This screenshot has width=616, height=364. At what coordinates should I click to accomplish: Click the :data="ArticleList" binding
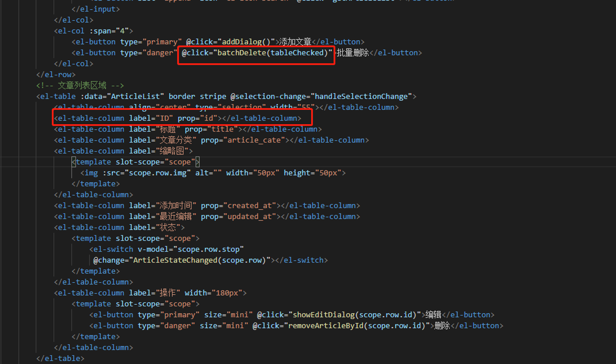click(122, 96)
